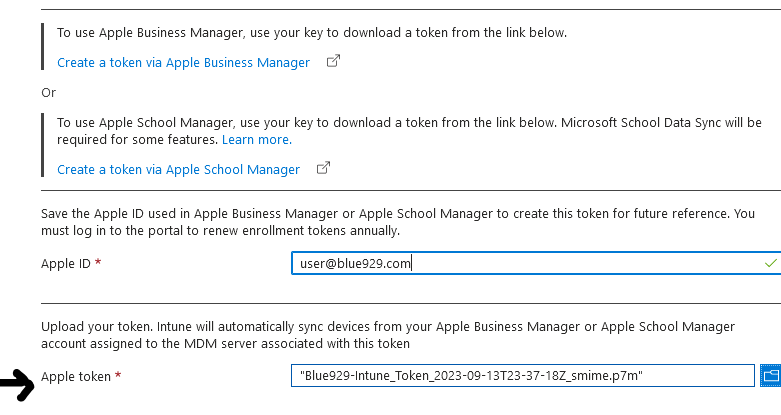Click external-link icon beside Apple School Manager link
The width and height of the screenshot is (781, 415).
[323, 169]
